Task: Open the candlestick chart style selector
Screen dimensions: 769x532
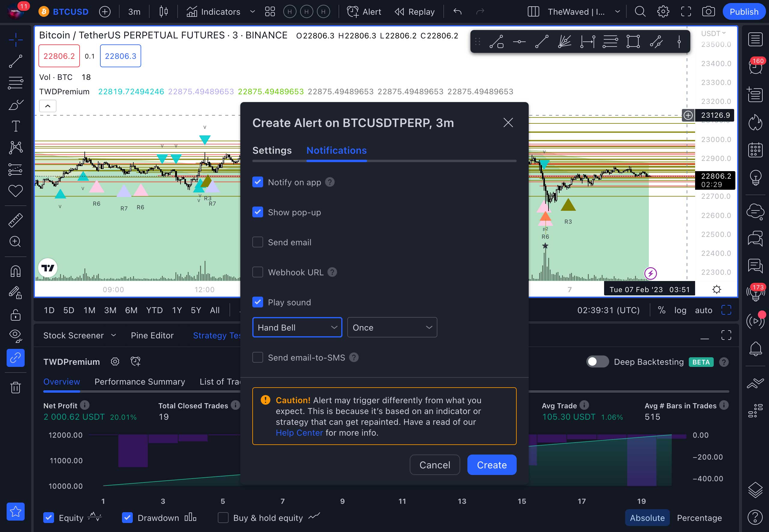Action: [163, 12]
